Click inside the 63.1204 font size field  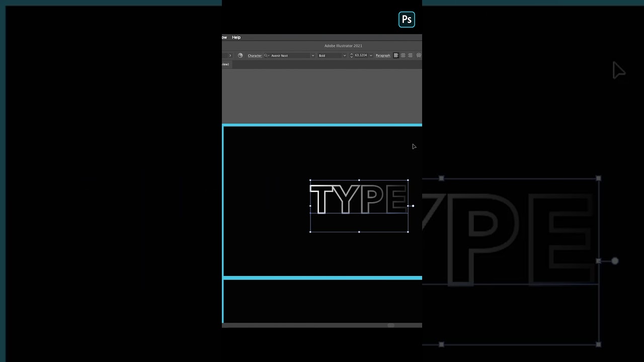[361, 55]
